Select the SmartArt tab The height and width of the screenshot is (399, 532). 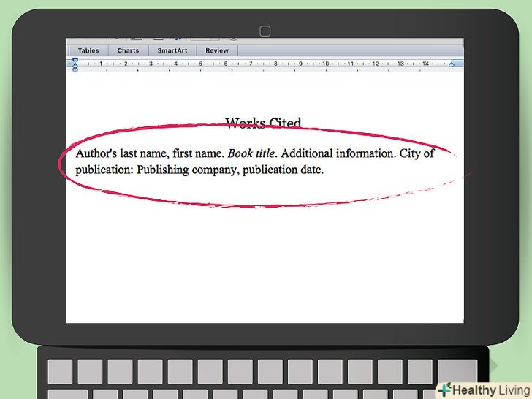(172, 50)
